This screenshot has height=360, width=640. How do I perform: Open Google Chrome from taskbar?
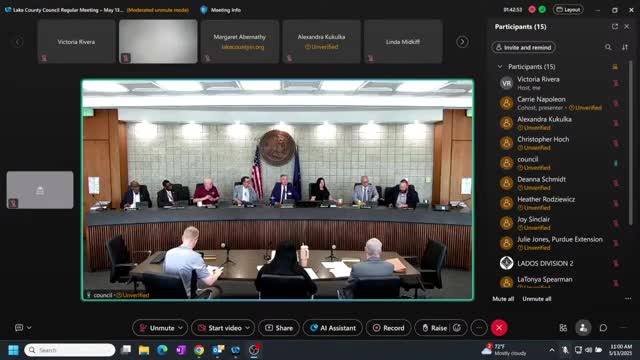[199, 350]
